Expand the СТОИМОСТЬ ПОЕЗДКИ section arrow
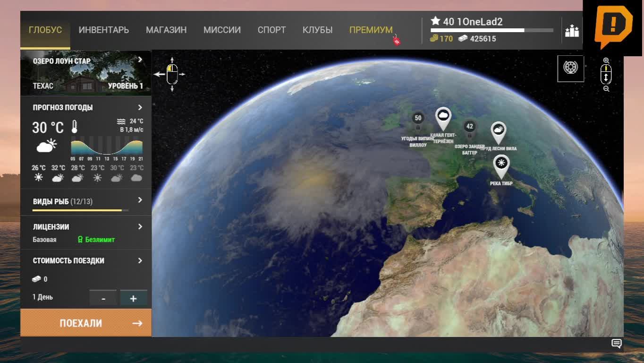This screenshot has height=363, width=644. point(140,260)
